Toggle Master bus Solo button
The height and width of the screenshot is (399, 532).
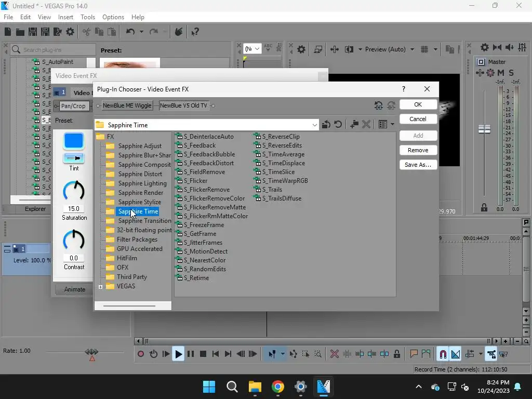point(511,73)
